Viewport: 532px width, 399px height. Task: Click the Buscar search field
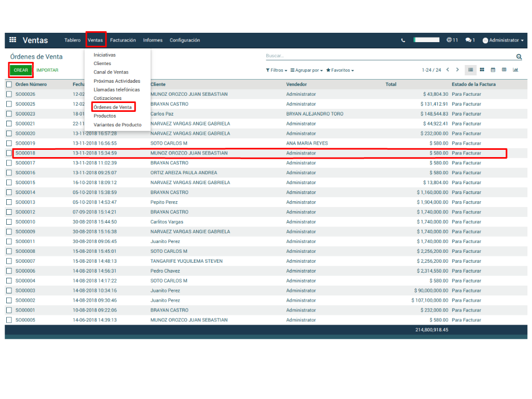[x=387, y=56]
